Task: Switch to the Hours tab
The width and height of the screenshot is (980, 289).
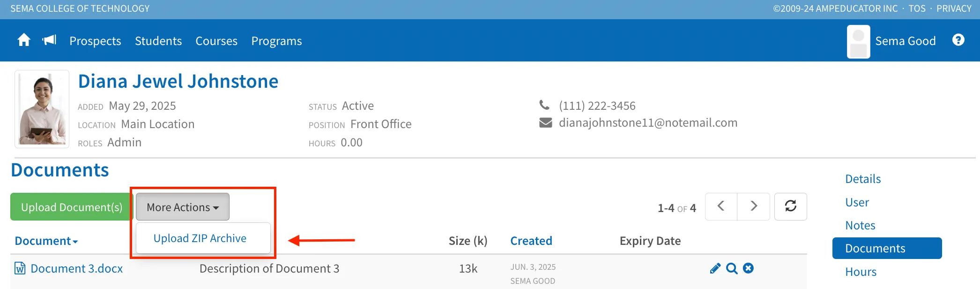Action: click(861, 272)
